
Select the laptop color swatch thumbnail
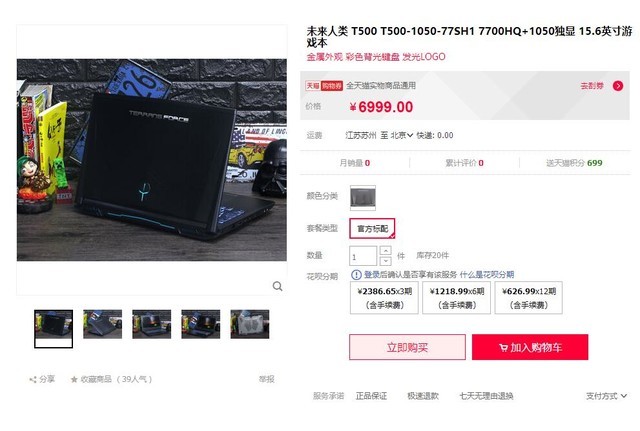coord(363,198)
